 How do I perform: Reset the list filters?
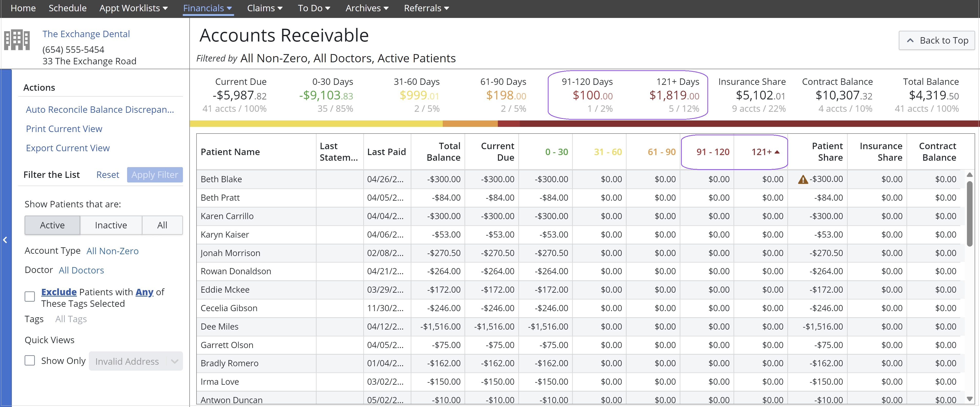click(108, 175)
